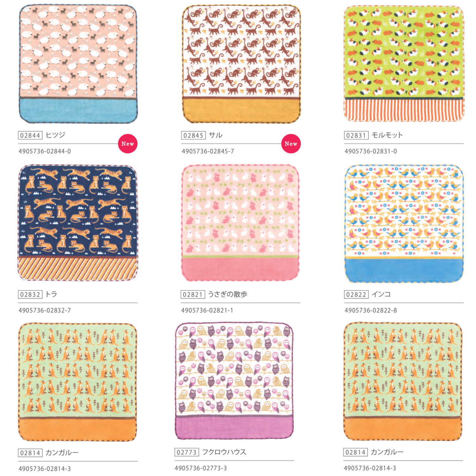
Task: Click the 02832 code box
Action: [x=30, y=294]
